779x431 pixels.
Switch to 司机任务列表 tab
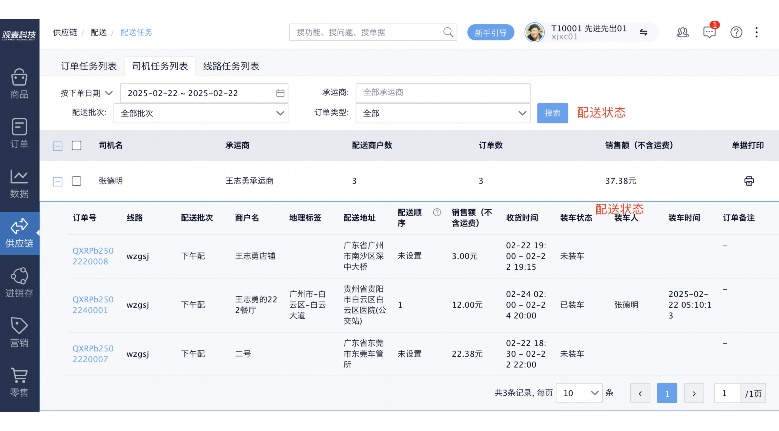pos(160,66)
